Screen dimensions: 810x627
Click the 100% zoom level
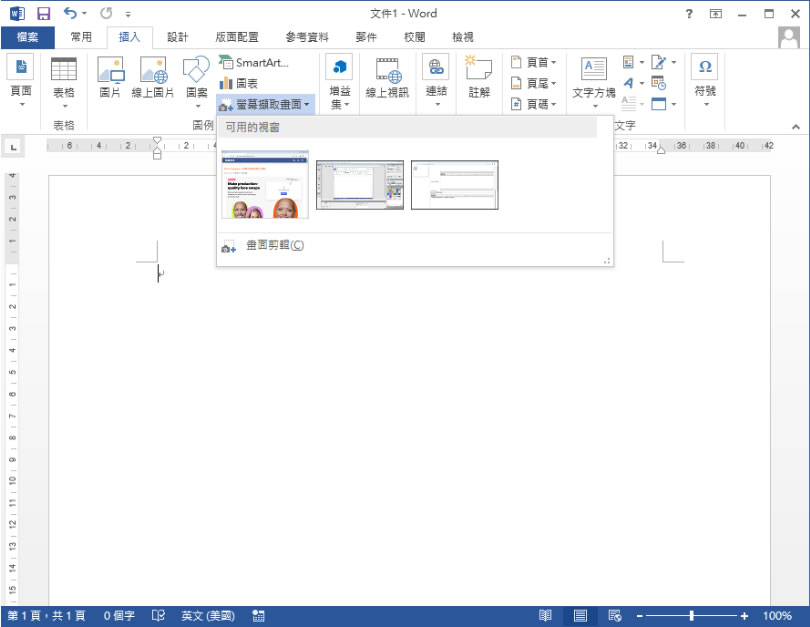tap(777, 616)
